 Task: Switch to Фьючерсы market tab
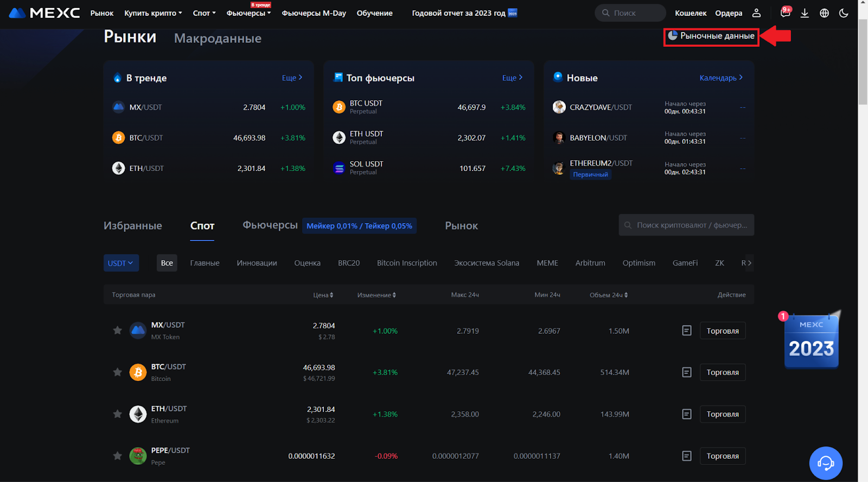pos(270,225)
